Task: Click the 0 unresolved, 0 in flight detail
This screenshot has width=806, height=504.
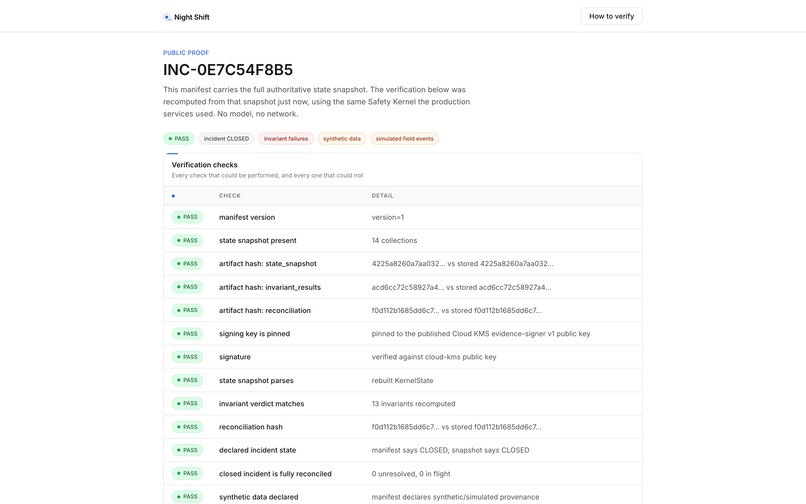Action: tap(411, 473)
